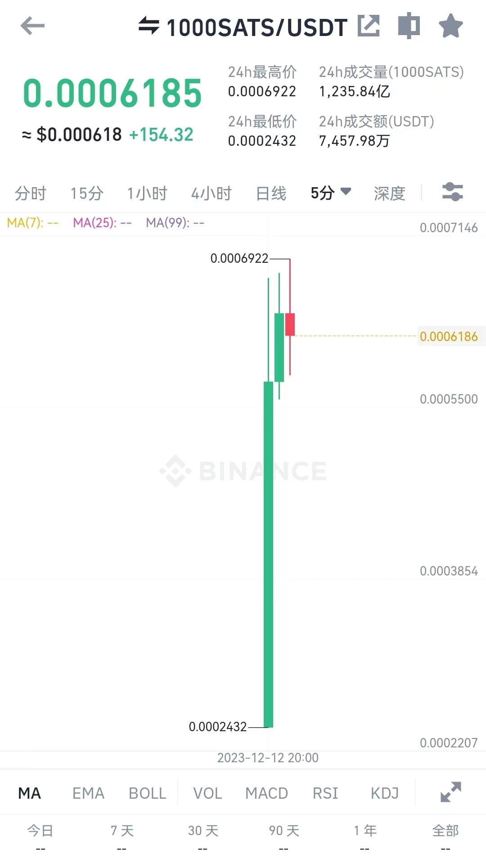Open the 深度 depth chart

click(389, 193)
